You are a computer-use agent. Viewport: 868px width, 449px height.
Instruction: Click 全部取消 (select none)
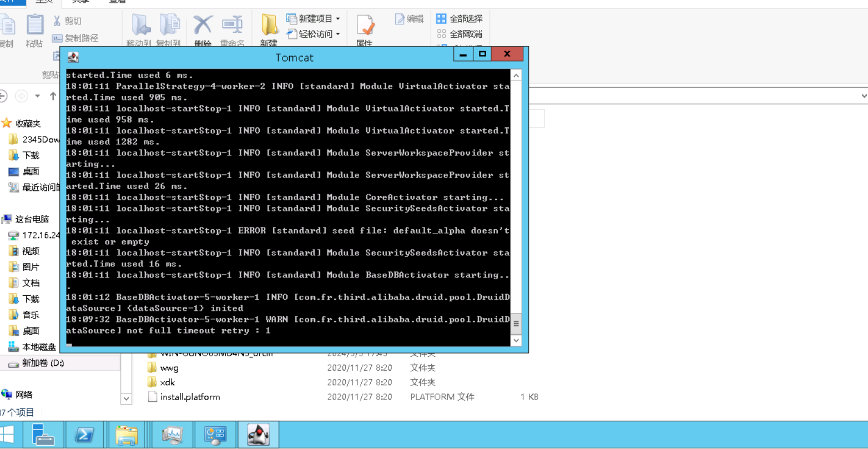tap(460, 34)
